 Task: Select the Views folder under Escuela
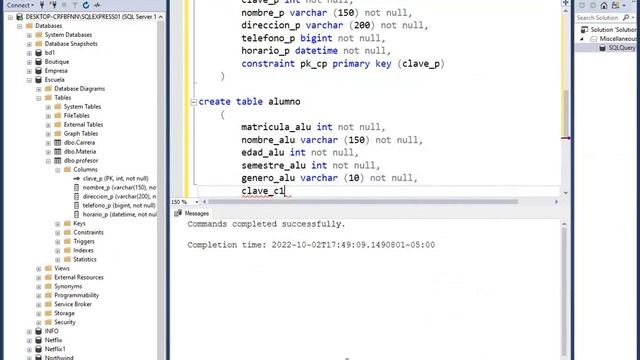tap(62, 268)
